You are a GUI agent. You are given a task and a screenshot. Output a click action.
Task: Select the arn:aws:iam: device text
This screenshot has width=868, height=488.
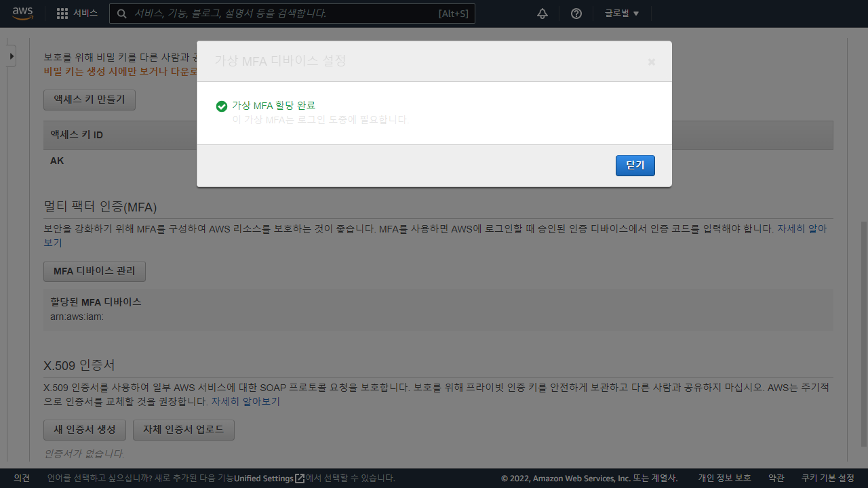tap(77, 316)
